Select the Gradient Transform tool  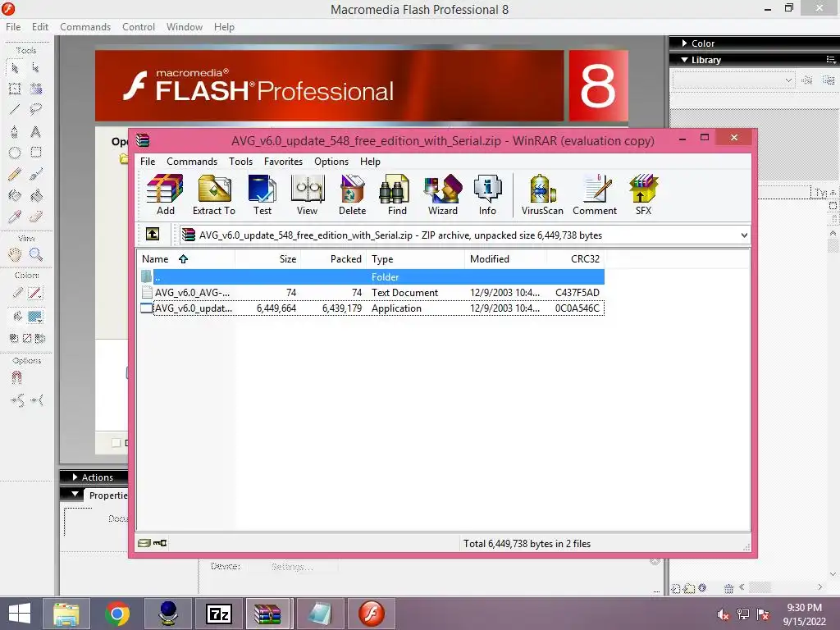(36, 89)
